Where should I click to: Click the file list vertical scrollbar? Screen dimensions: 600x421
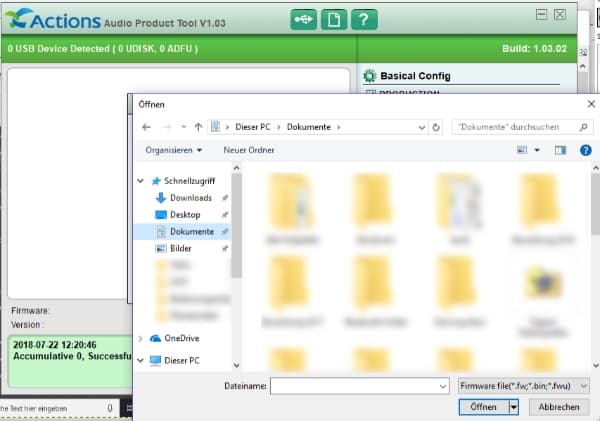596,203
